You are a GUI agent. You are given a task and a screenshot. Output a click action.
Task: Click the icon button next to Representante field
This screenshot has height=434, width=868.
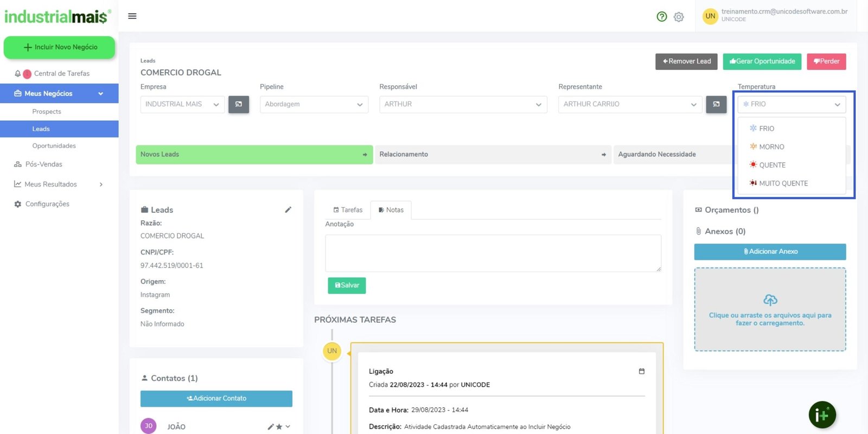(716, 104)
